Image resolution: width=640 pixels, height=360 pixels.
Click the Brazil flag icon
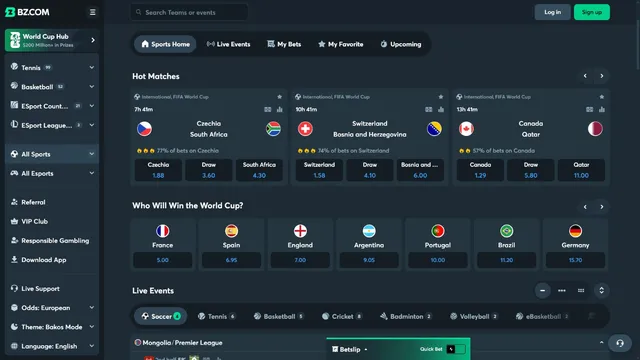507,231
